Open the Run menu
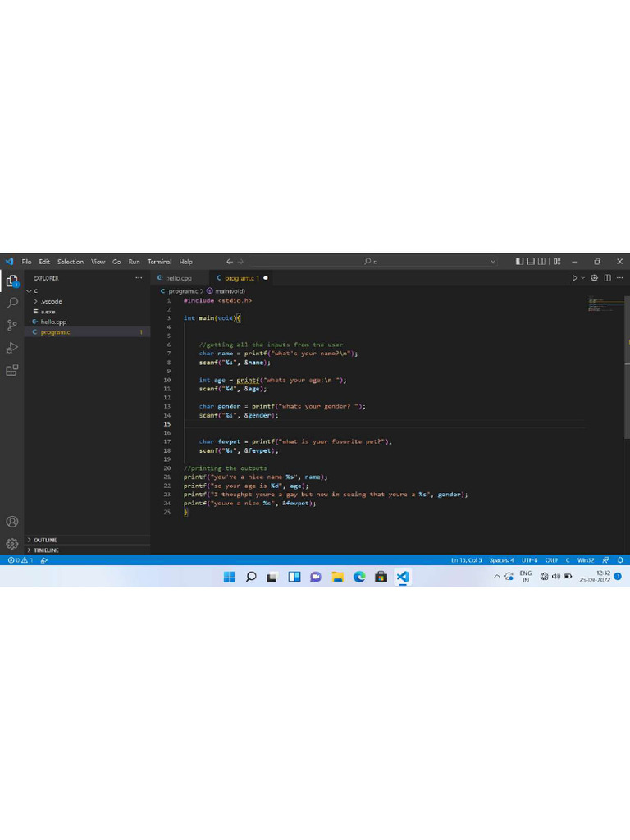Image resolution: width=630 pixels, height=840 pixels. 134,262
